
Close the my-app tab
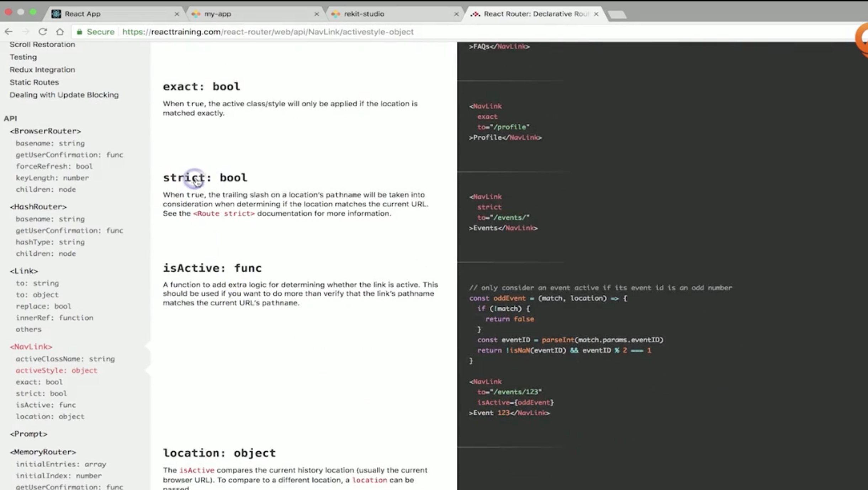coord(317,14)
